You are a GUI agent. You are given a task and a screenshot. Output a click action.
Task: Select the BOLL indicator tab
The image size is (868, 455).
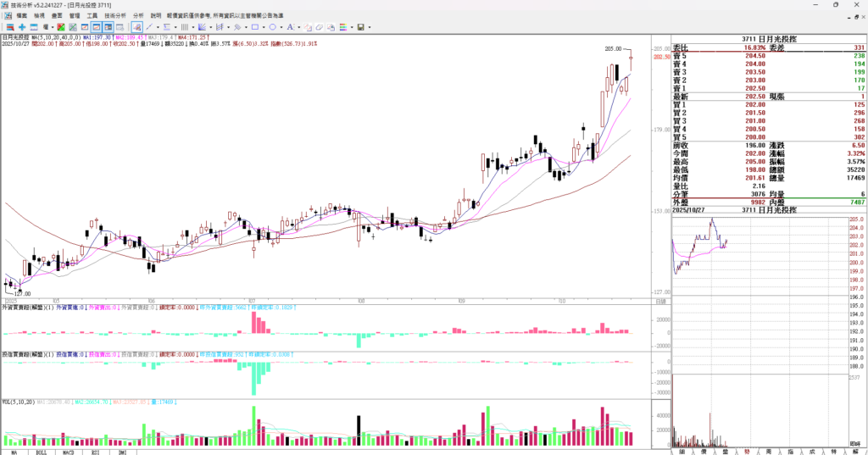pos(41,451)
